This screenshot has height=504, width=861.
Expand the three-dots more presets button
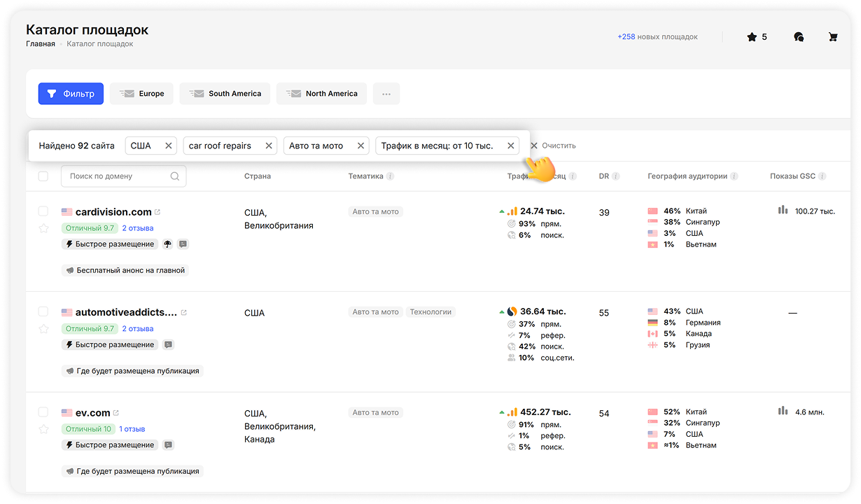[x=386, y=94]
